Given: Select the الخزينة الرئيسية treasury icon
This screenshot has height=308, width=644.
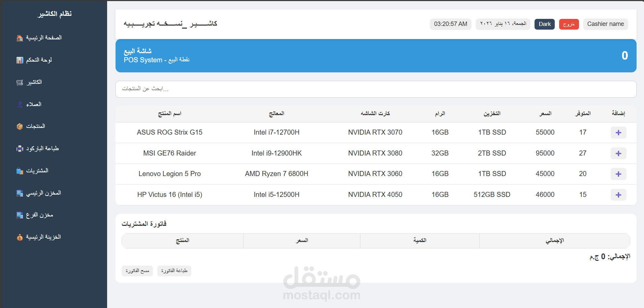Looking at the screenshot, I should (x=19, y=237).
